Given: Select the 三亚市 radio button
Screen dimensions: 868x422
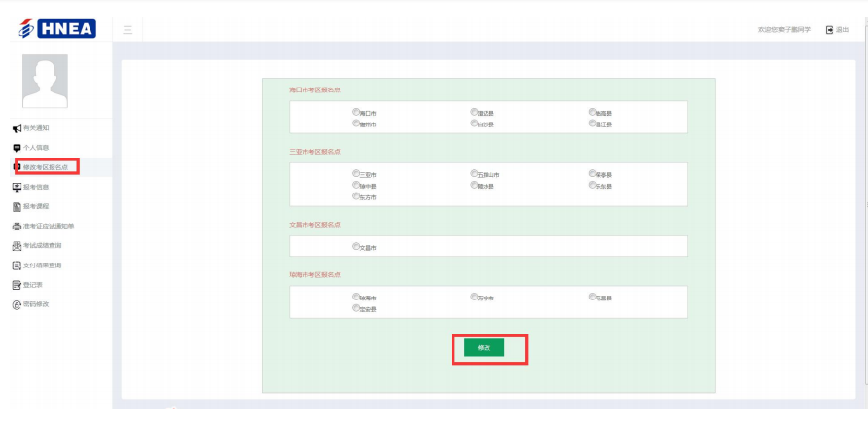Looking at the screenshot, I should click(x=356, y=173).
